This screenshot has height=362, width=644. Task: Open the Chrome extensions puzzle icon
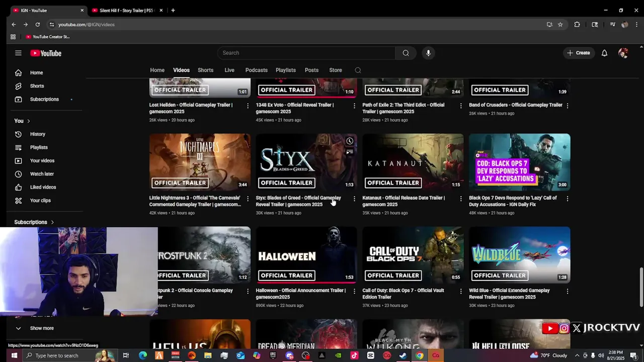(577, 24)
